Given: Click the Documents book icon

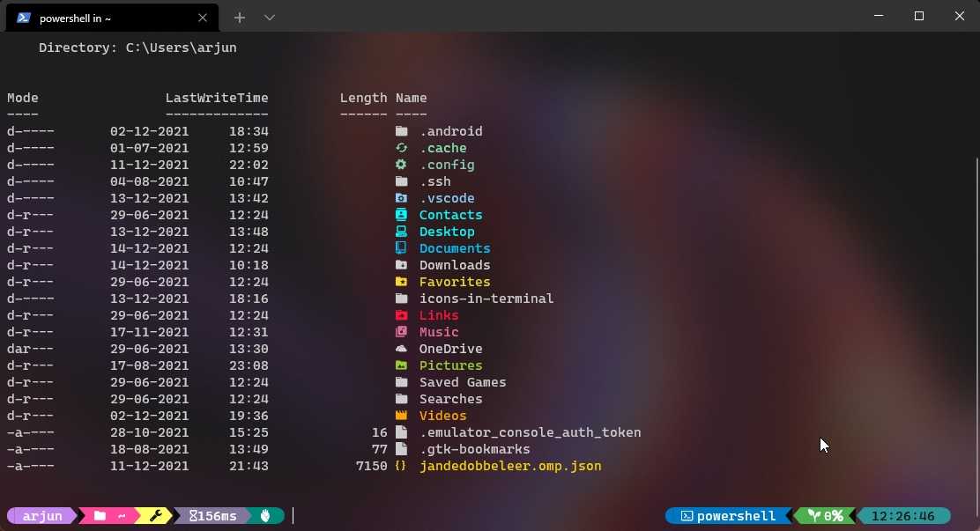Looking at the screenshot, I should tap(401, 248).
